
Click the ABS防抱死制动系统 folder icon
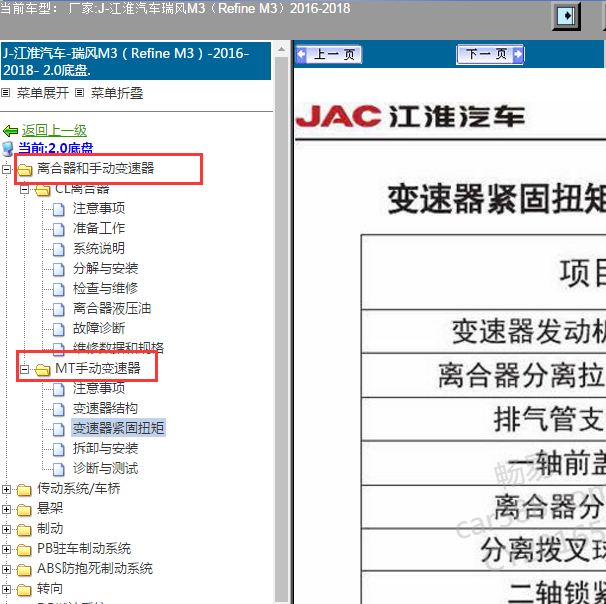click(24, 570)
